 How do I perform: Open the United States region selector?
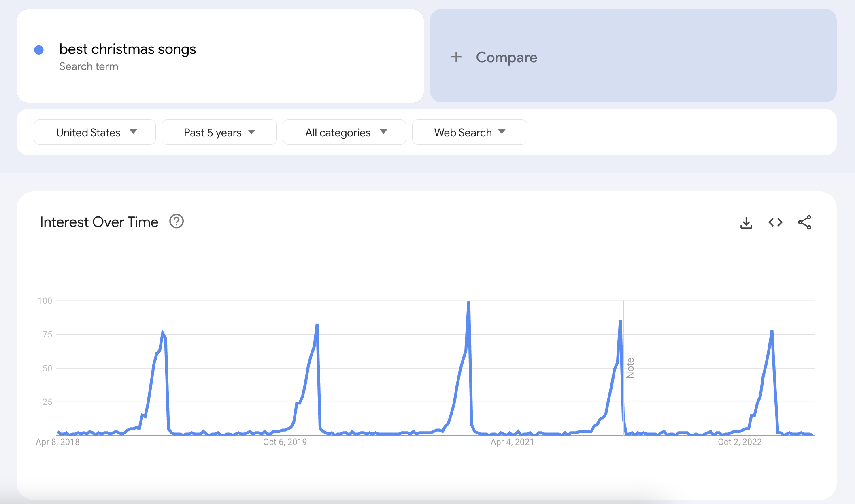click(x=95, y=132)
